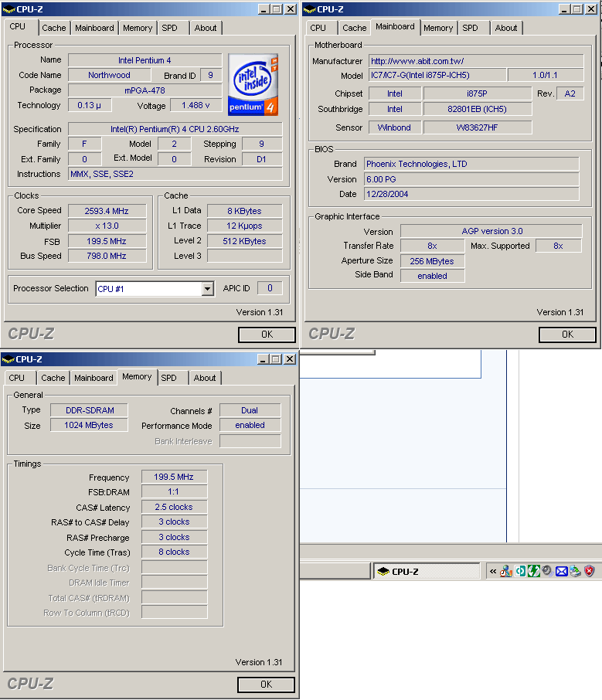Viewport: 602px width, 700px height.
Task: Expand hidden tray icons with the chevron
Action: (x=492, y=571)
